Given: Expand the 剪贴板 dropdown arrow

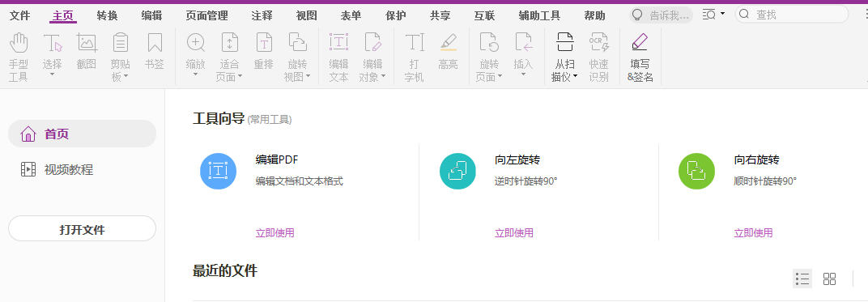Looking at the screenshot, I should pyautogui.click(x=126, y=77).
